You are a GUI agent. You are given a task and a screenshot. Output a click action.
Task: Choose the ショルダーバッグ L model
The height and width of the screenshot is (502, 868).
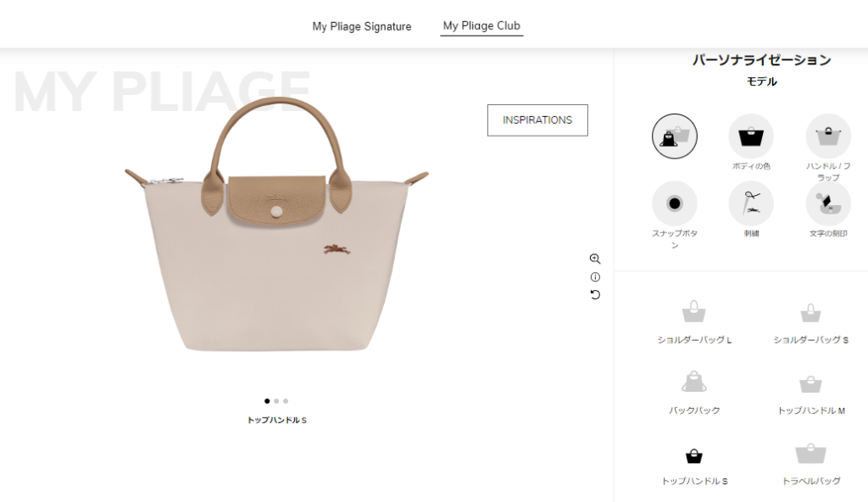694,322
